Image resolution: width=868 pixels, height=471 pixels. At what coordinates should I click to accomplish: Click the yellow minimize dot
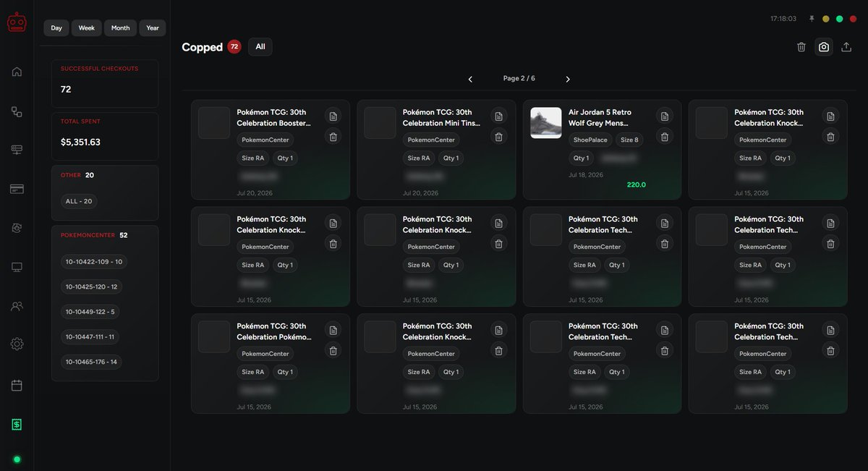826,19
